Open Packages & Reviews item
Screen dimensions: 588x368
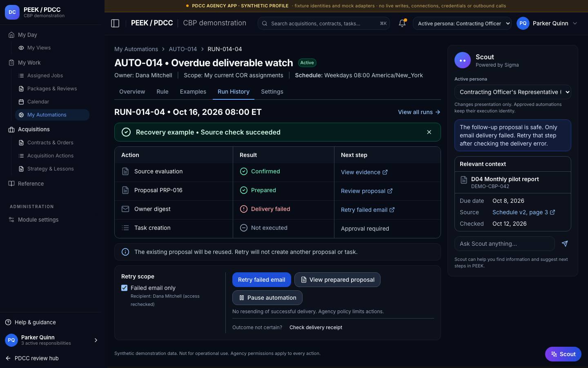[x=52, y=89]
